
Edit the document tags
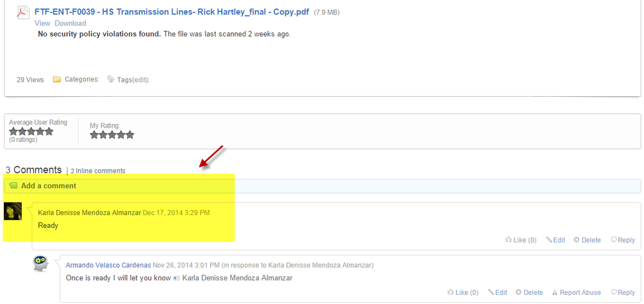[x=140, y=80]
